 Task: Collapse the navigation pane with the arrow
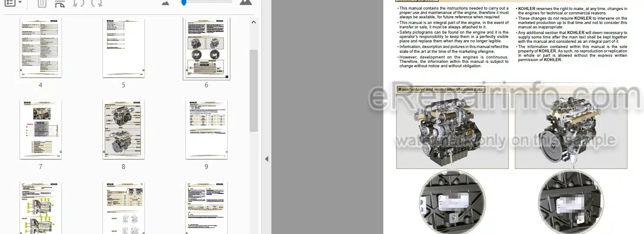tap(267, 159)
